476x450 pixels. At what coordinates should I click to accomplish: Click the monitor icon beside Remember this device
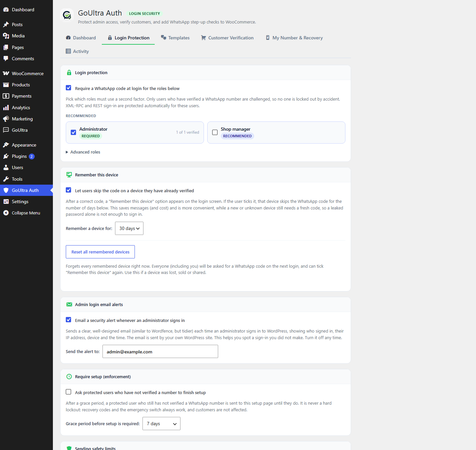(69, 175)
